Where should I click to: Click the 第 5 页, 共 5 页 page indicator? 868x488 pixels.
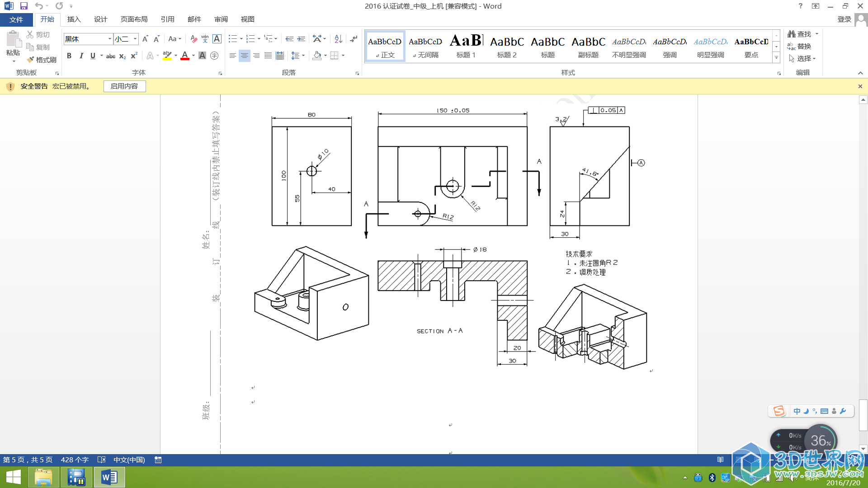coord(28,460)
